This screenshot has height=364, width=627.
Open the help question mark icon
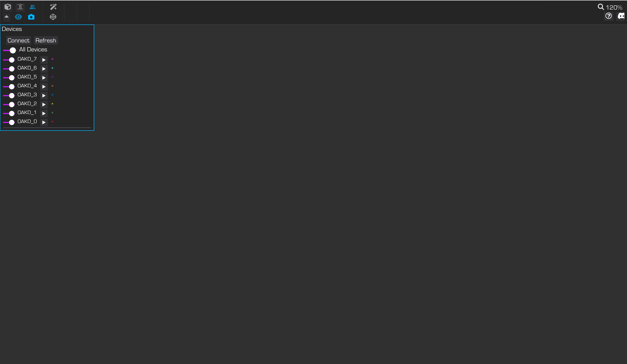tap(608, 16)
